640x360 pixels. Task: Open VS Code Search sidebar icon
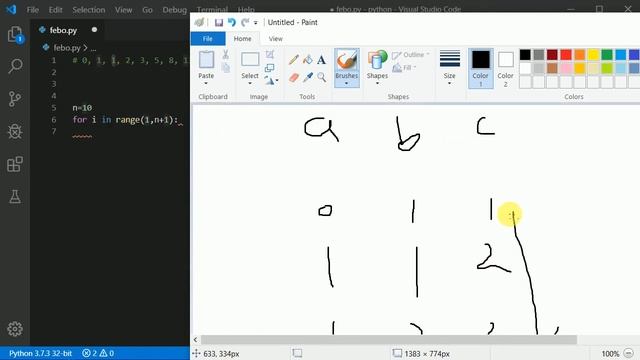[x=15, y=66]
